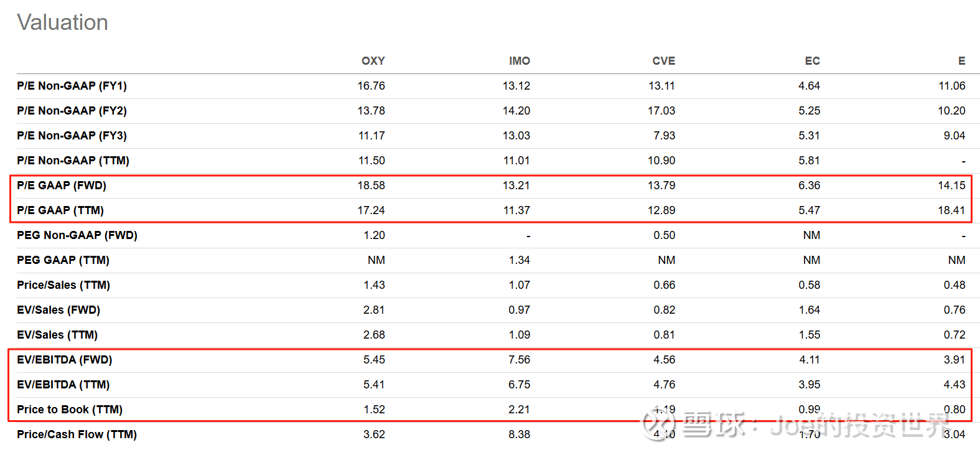
Task: Click CVE P/E GAAP FWD value 13.79
Action: (x=661, y=185)
